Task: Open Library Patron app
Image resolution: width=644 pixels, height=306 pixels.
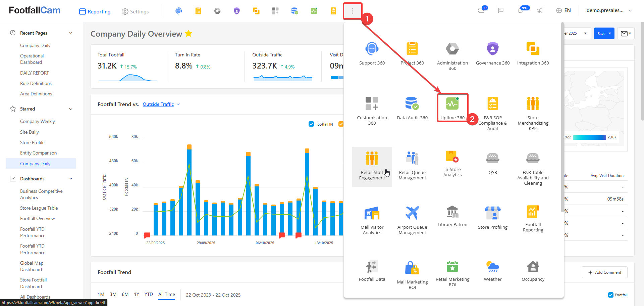Action: tap(452, 217)
